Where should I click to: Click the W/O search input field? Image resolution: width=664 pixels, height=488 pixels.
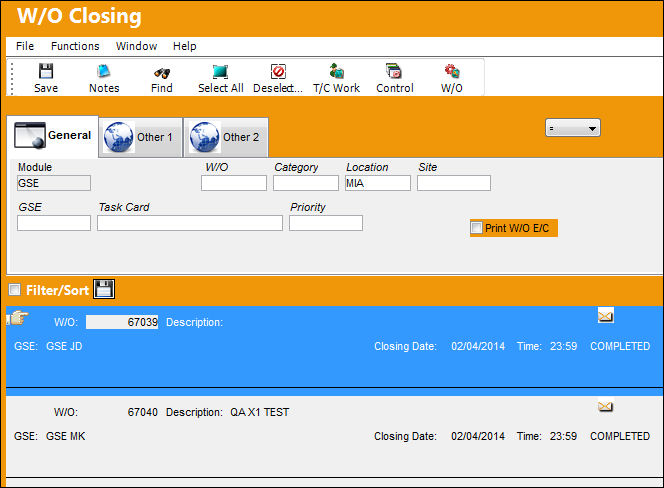click(234, 183)
